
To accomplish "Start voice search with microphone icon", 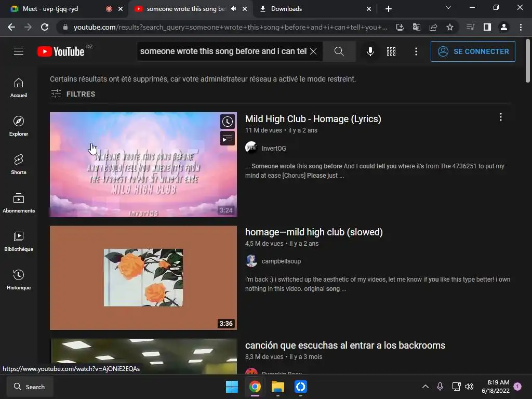I will [x=370, y=51].
